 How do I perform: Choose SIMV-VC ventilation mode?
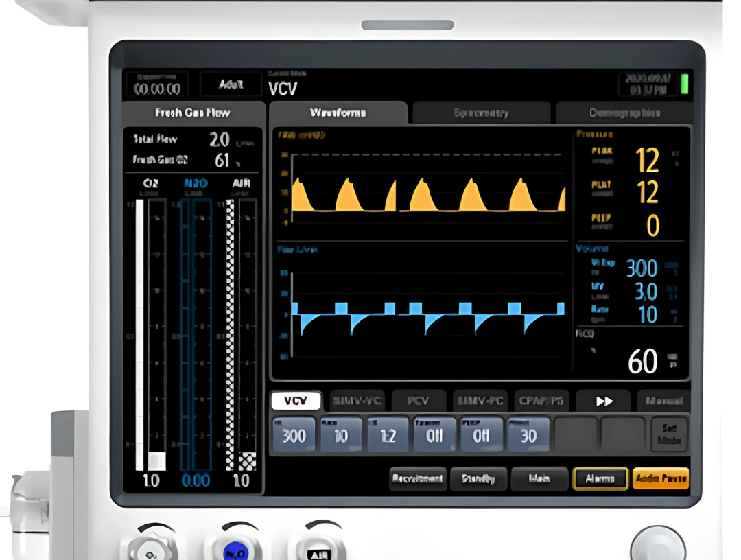357,401
